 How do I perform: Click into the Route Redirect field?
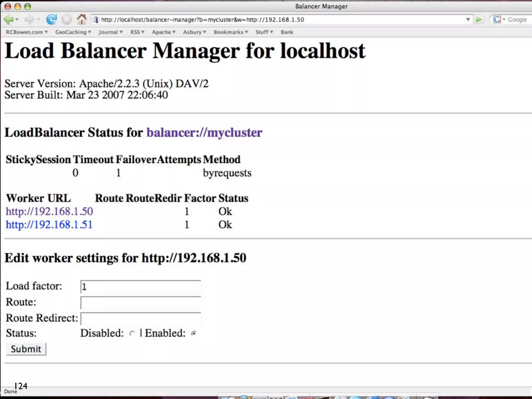click(x=141, y=319)
